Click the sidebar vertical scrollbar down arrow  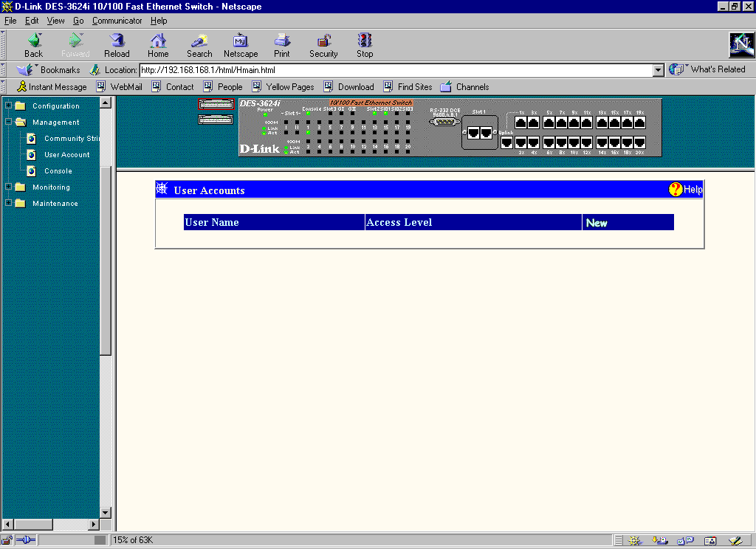[105, 513]
